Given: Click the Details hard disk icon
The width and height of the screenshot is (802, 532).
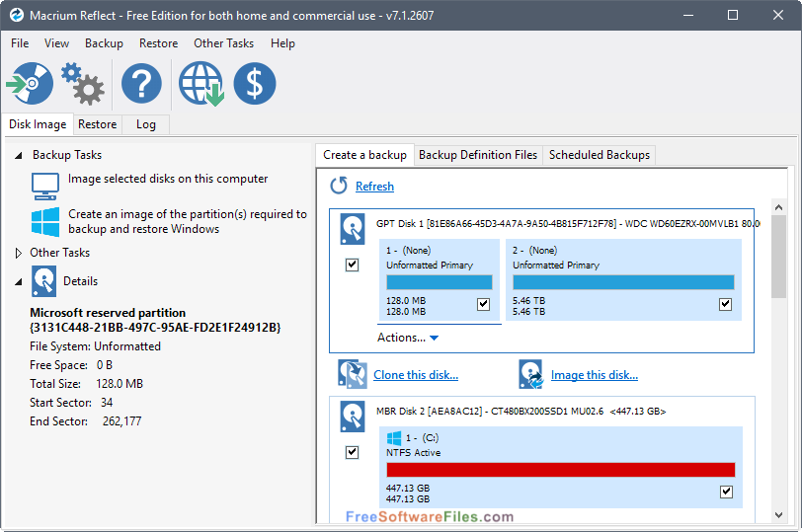Looking at the screenshot, I should click(43, 281).
